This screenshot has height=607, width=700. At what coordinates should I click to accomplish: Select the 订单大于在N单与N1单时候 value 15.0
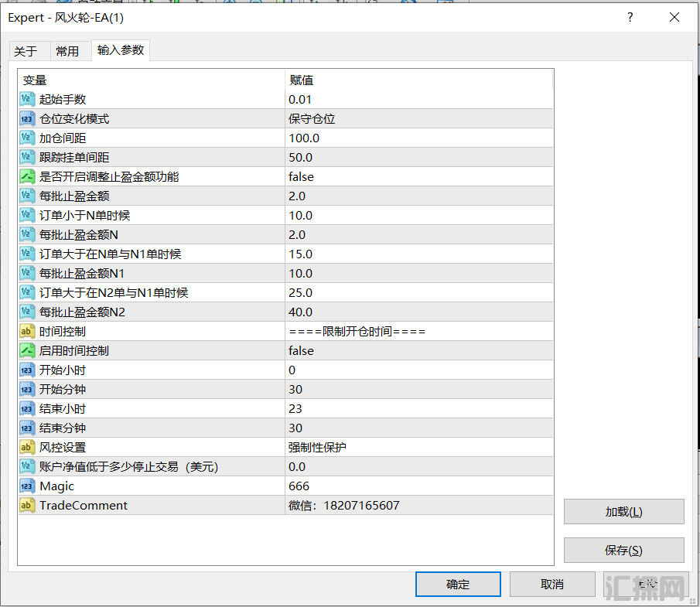pos(418,254)
